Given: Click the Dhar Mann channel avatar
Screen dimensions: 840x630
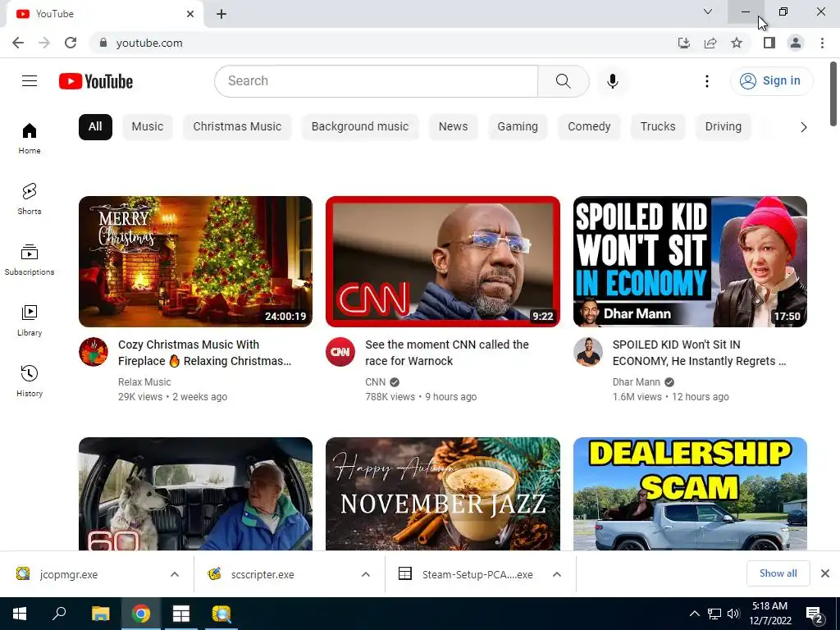Looking at the screenshot, I should tap(588, 352).
